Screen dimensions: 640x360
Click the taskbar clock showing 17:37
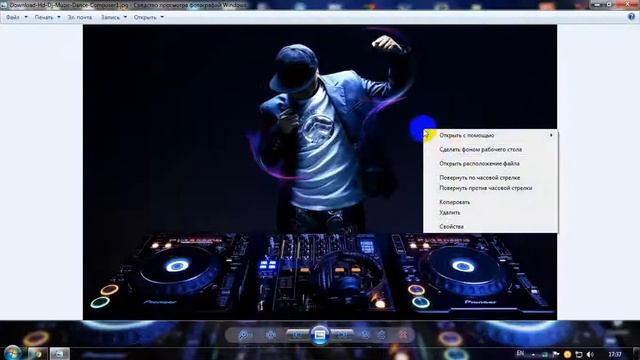[615, 354]
